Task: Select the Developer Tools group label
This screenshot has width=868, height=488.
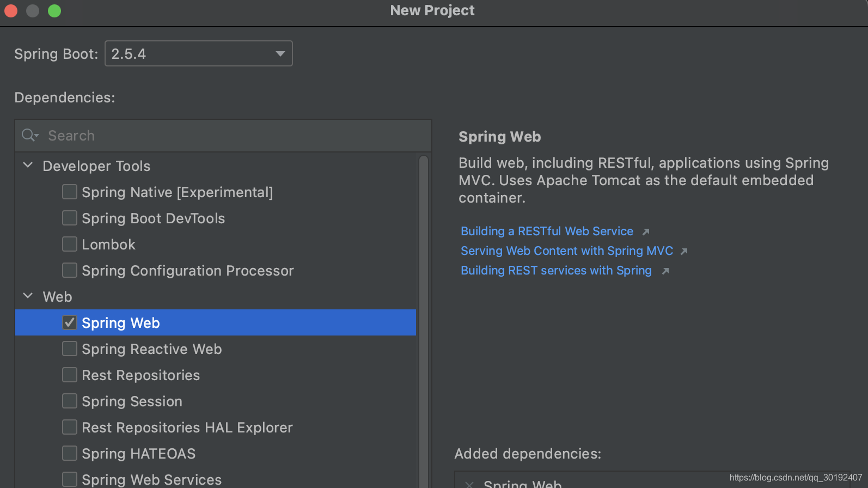Action: [96, 166]
